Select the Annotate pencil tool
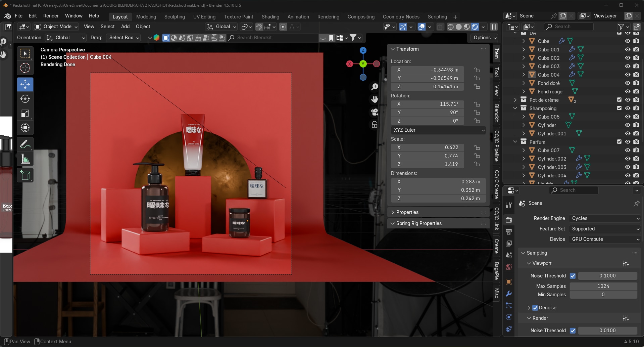644x347 pixels. point(25,144)
